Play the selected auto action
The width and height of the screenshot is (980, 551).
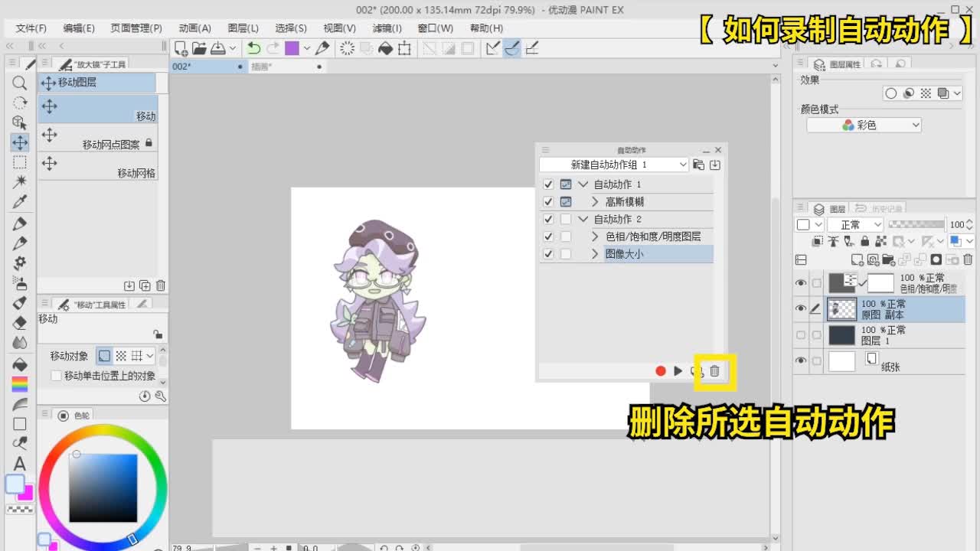point(678,371)
